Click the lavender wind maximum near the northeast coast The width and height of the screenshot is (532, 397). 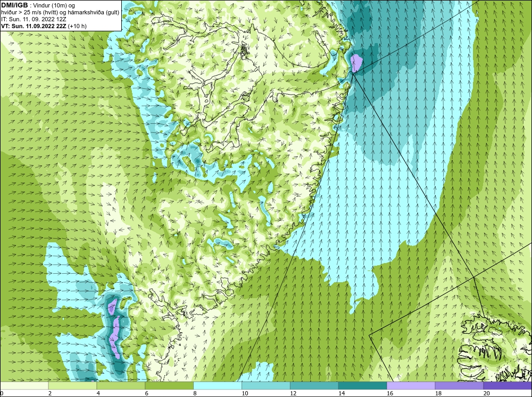pos(356,63)
